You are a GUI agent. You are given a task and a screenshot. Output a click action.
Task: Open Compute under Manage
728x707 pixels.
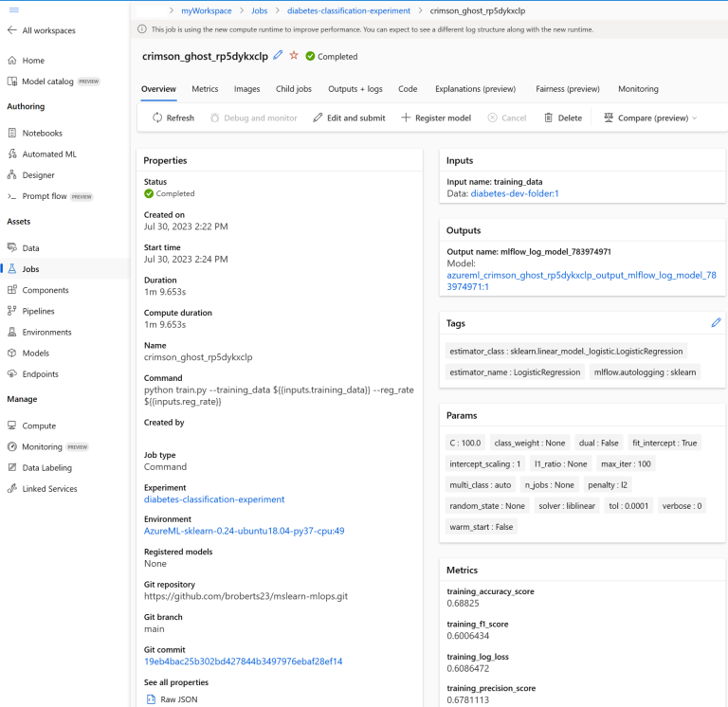pos(31,426)
